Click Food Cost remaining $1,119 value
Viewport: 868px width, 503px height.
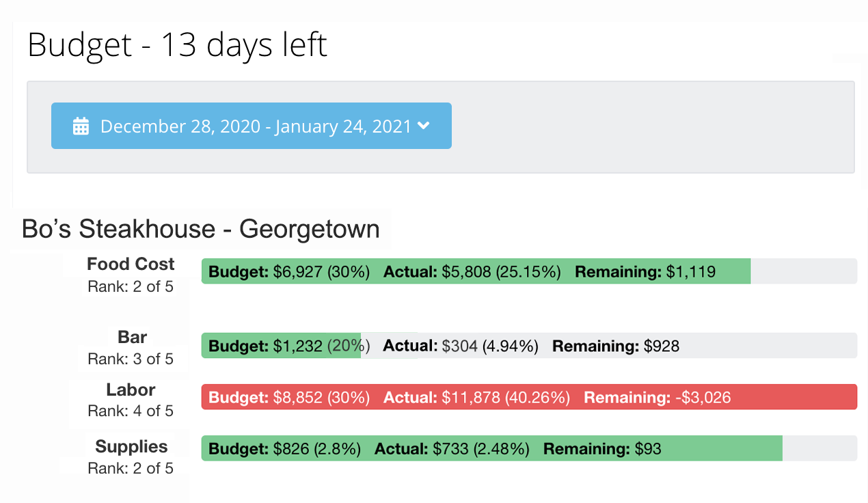click(x=691, y=272)
